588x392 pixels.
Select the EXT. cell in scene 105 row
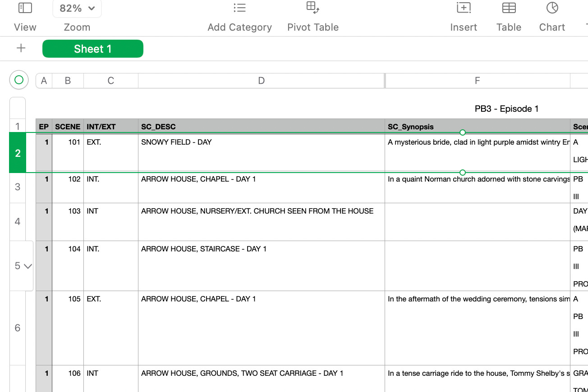tap(111, 328)
